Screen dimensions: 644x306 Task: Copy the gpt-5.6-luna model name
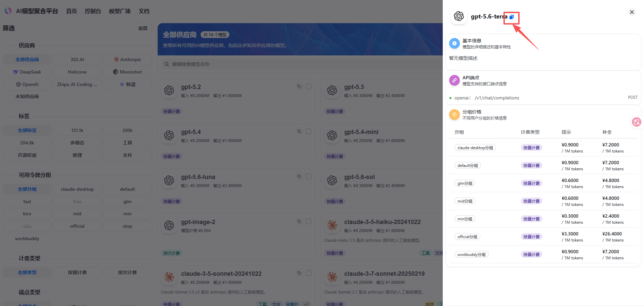pyautogui.click(x=299, y=176)
